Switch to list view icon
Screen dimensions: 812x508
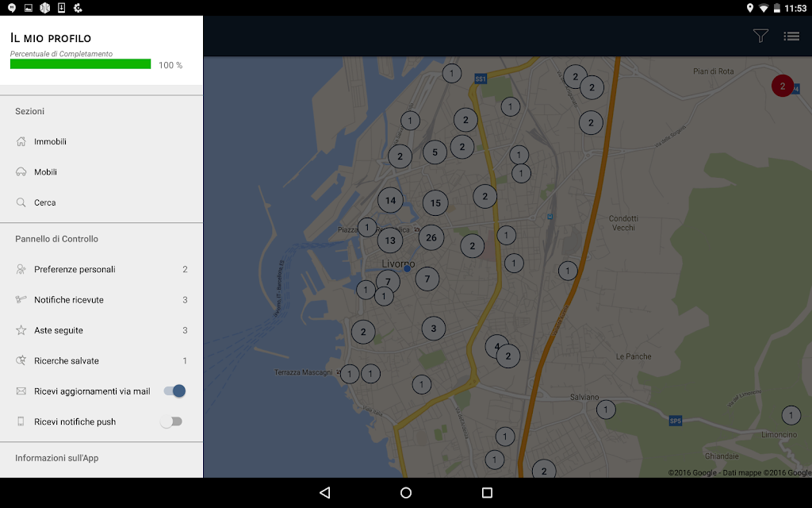pyautogui.click(x=791, y=36)
